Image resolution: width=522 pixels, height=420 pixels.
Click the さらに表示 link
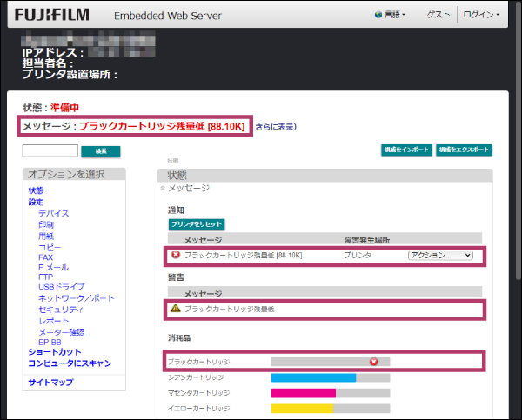[276, 127]
